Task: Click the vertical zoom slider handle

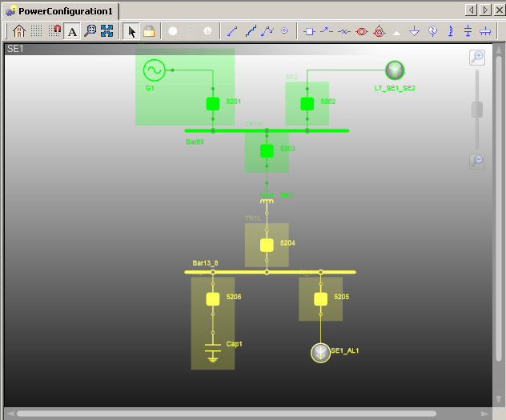Action: [477, 110]
